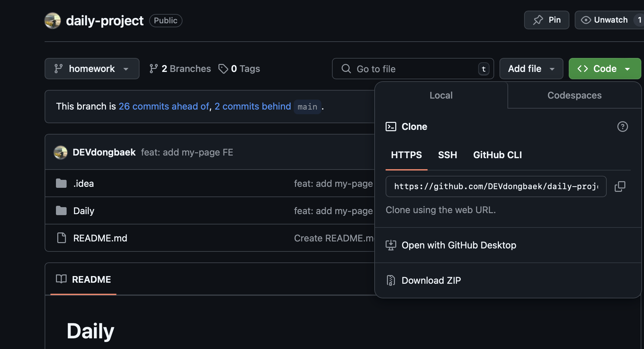Open the Daily folder
Viewport: 644px width, 349px height.
[84, 211]
